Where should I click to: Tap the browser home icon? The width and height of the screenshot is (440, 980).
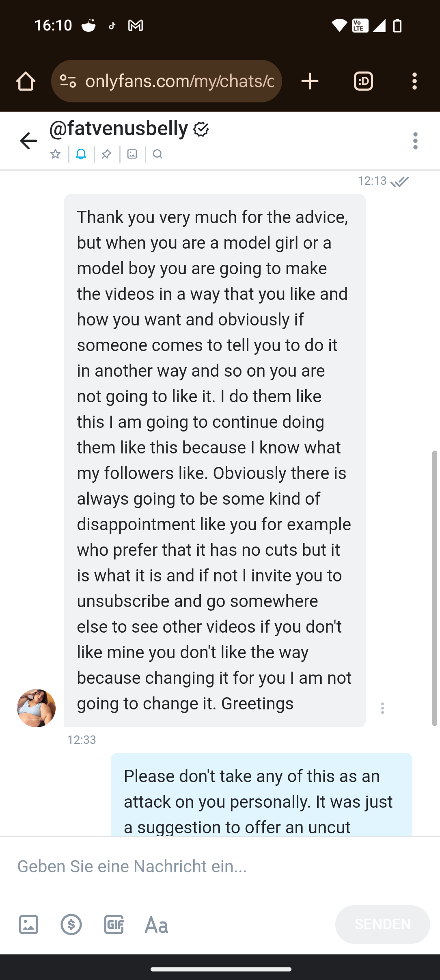pos(26,81)
